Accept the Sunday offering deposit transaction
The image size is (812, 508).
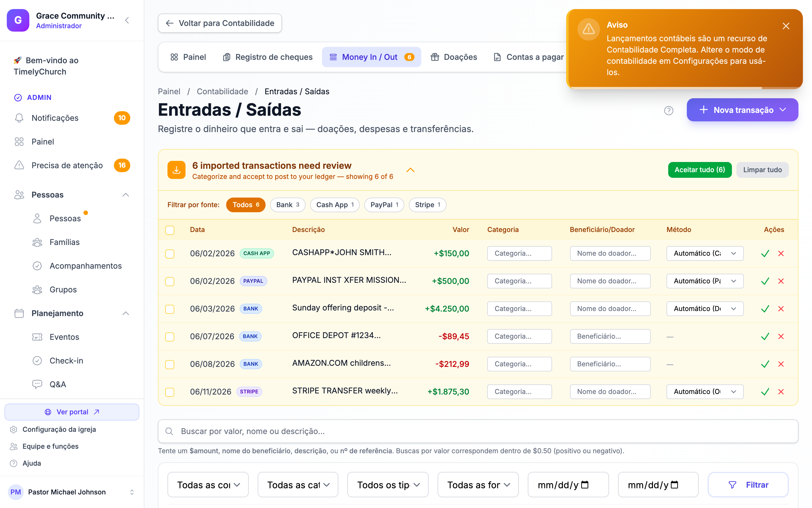765,309
